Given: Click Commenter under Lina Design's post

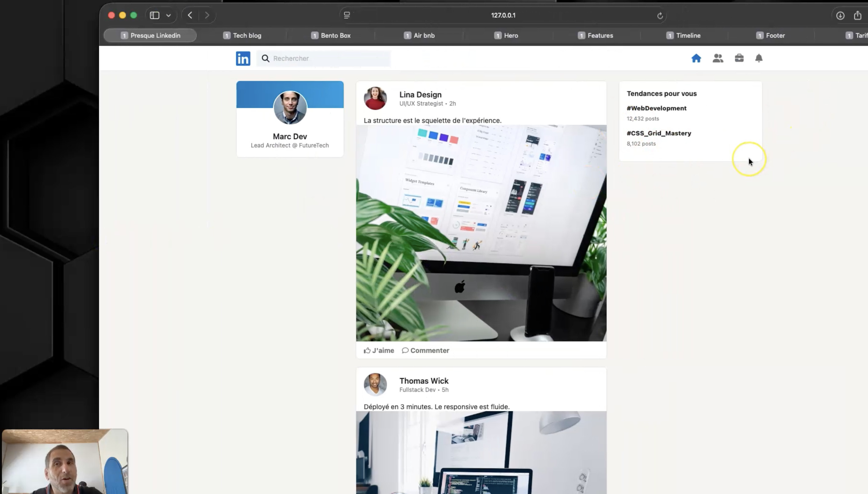Looking at the screenshot, I should (x=425, y=350).
